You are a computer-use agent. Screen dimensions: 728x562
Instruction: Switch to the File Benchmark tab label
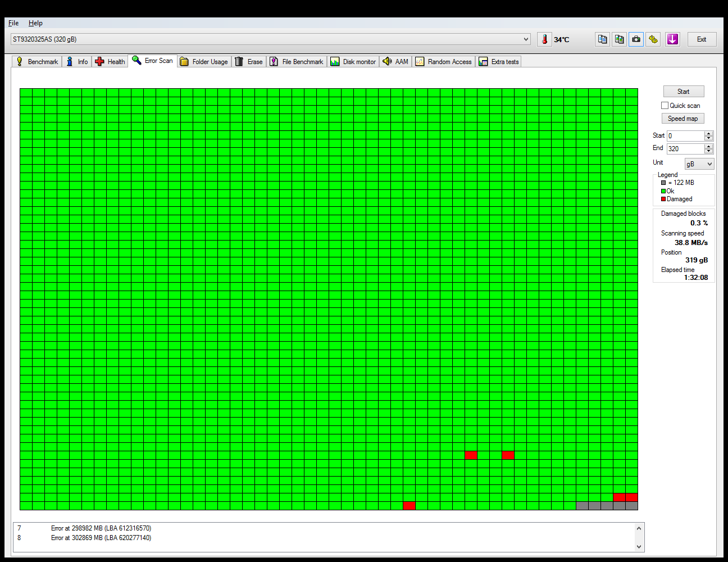pyautogui.click(x=303, y=62)
